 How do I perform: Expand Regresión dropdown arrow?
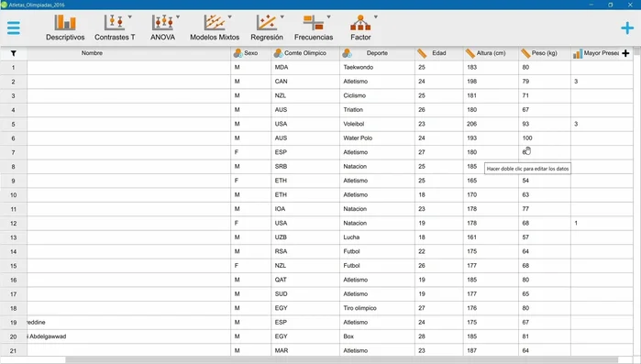pos(282,17)
